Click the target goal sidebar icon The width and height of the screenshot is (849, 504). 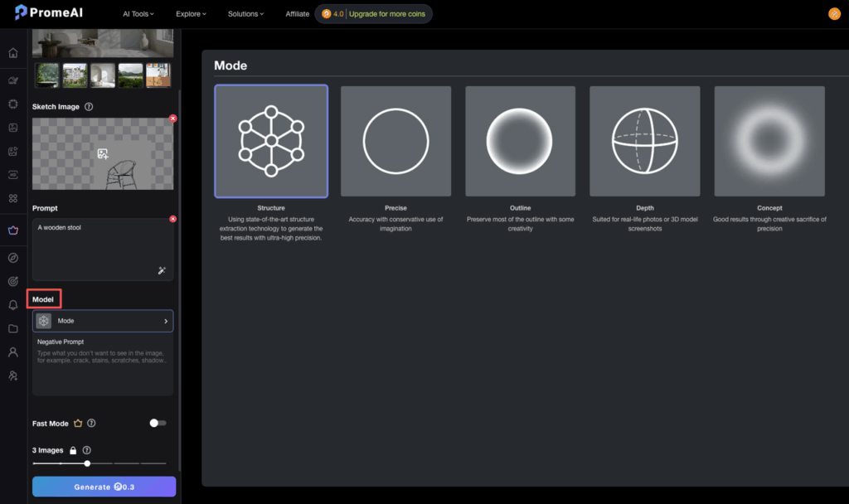tap(13, 282)
